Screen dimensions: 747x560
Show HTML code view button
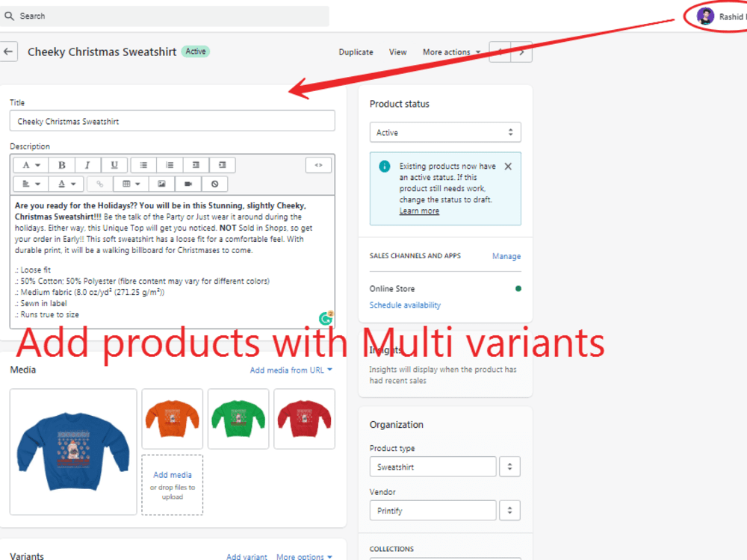pos(319,165)
